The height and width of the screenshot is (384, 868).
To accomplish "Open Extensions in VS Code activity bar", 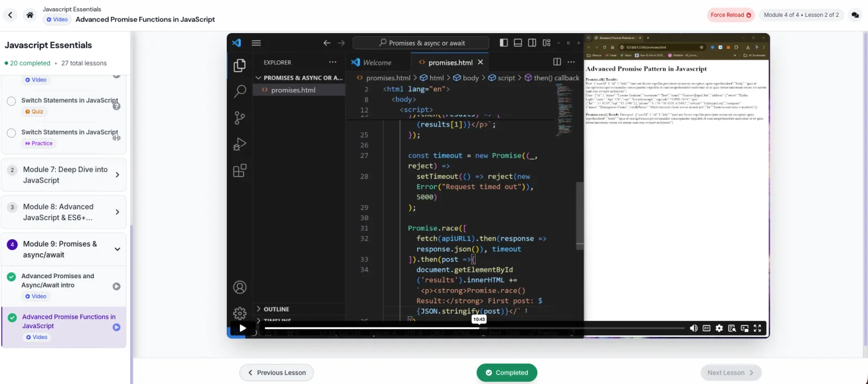I will click(239, 170).
